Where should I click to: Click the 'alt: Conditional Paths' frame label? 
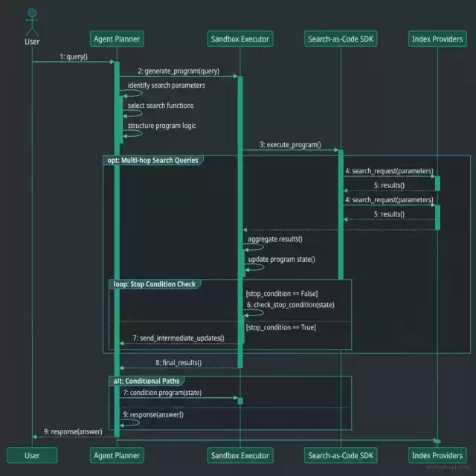pyautogui.click(x=147, y=381)
